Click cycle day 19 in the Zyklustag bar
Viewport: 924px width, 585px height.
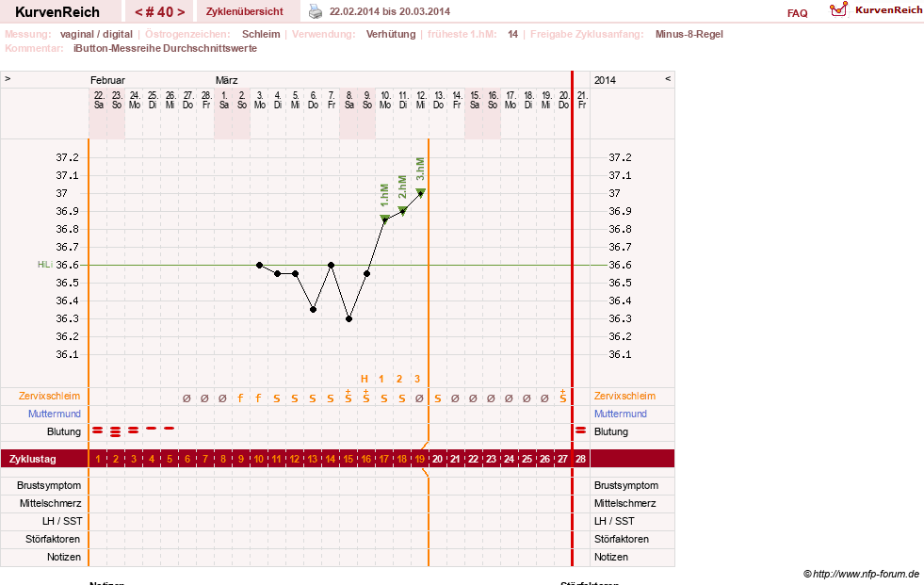419,459
